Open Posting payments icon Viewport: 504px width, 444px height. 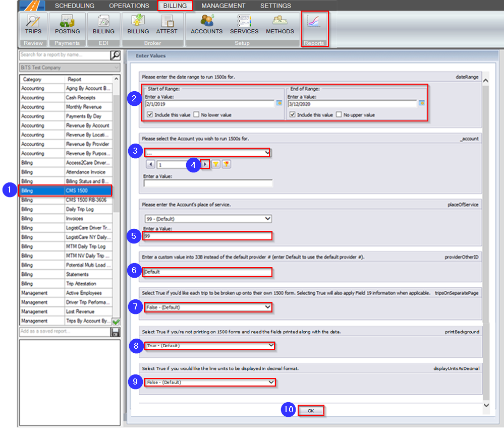point(67,25)
